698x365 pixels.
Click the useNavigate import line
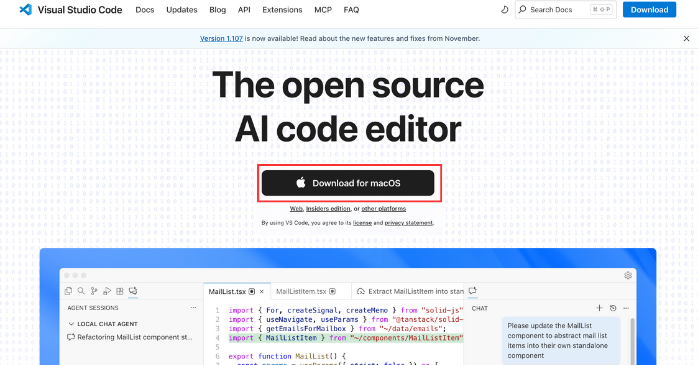345,320
